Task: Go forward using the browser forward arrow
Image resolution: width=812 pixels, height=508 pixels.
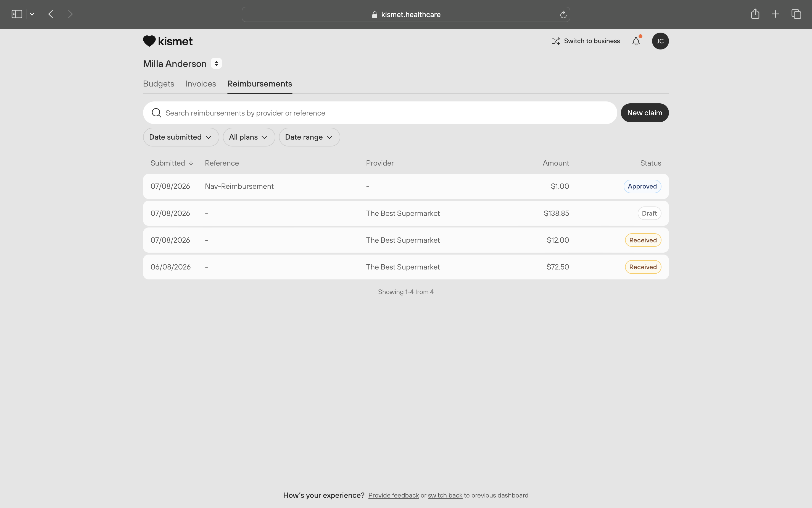Action: pos(70,14)
